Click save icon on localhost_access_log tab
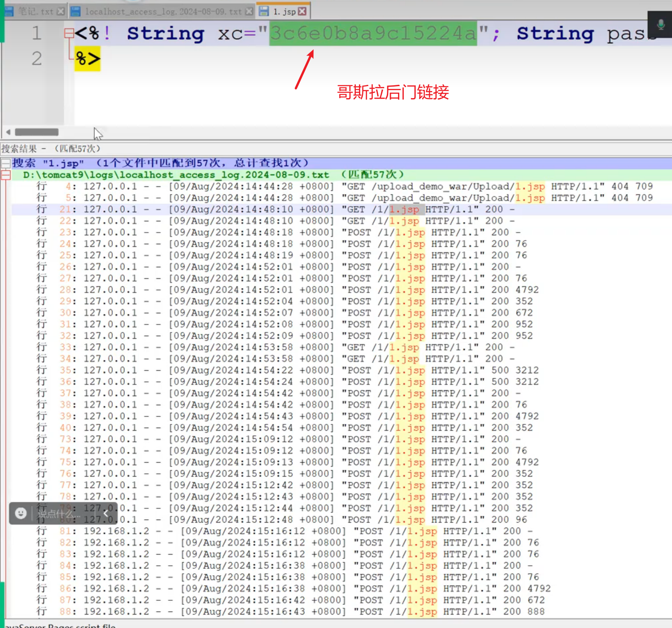The image size is (672, 628). pyautogui.click(x=76, y=12)
